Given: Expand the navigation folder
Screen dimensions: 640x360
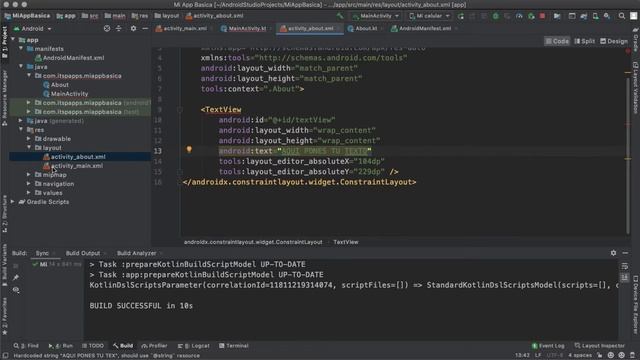Looking at the screenshot, I should point(29,184).
